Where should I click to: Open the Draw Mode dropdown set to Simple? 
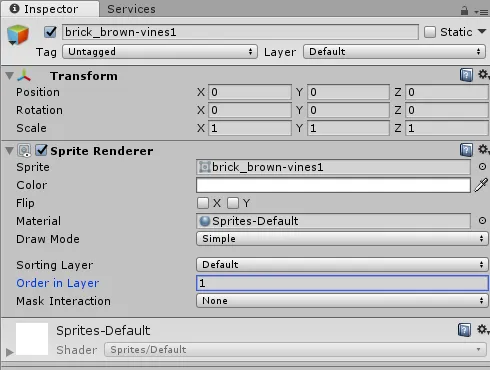pos(342,239)
